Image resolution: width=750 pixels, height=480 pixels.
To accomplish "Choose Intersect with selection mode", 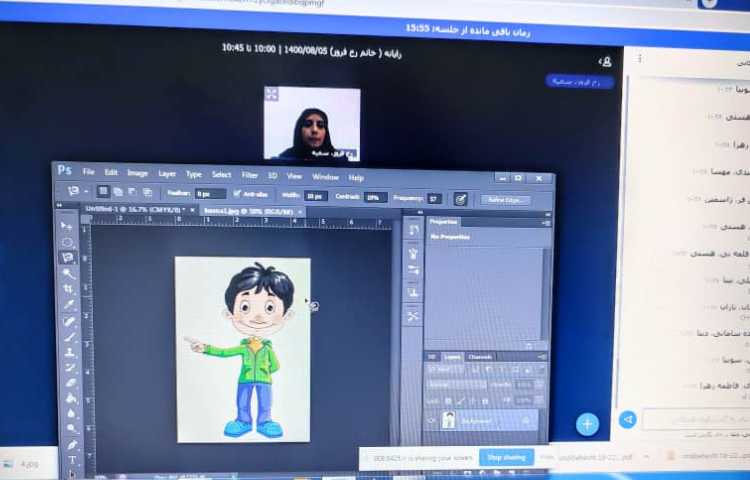I will click(147, 193).
